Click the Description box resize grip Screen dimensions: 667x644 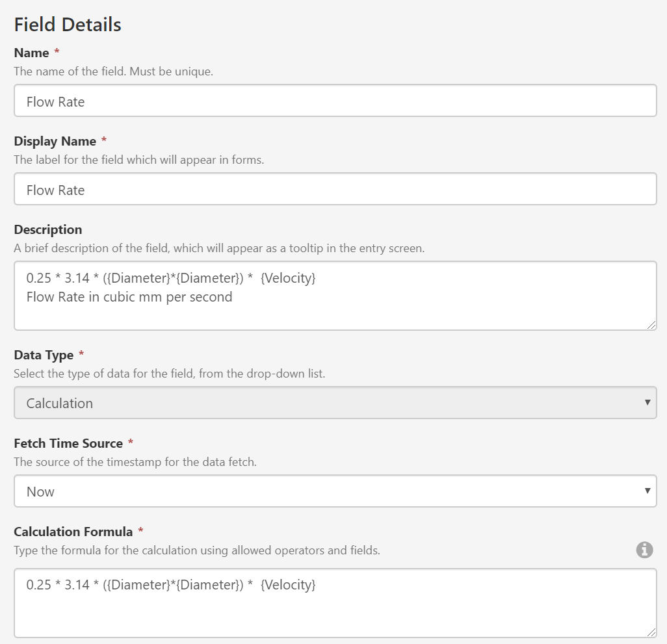(651, 325)
